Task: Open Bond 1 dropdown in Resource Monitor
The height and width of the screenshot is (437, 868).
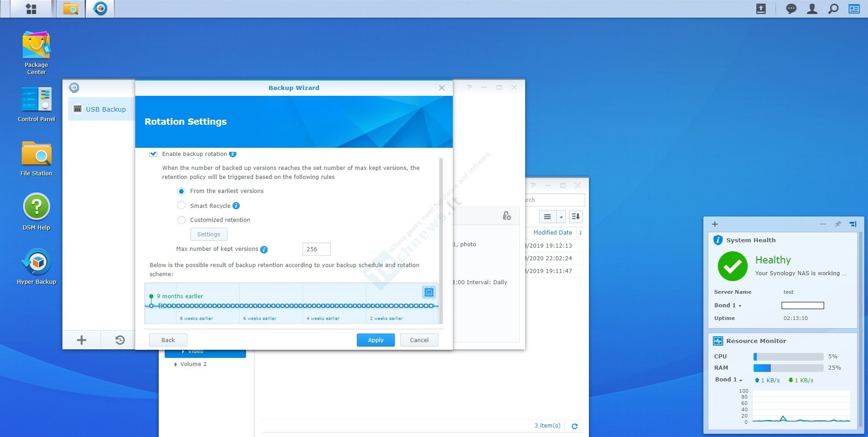Action: tap(741, 381)
